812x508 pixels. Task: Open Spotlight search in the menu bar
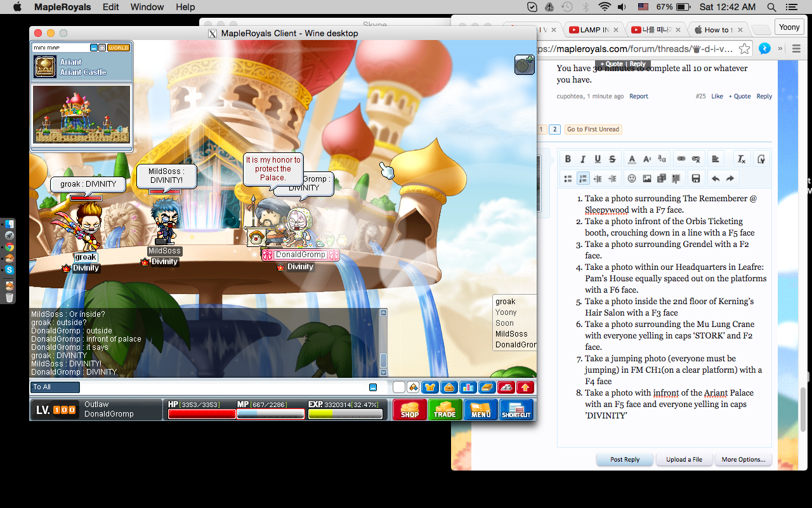coord(772,7)
